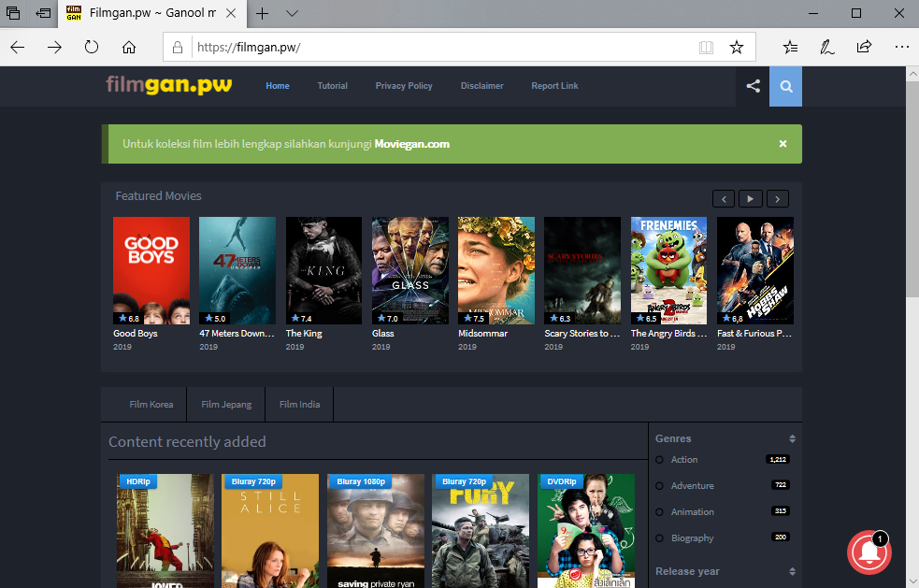The height and width of the screenshot is (588, 919).
Task: Click the Add notes pen icon
Action: point(827,47)
